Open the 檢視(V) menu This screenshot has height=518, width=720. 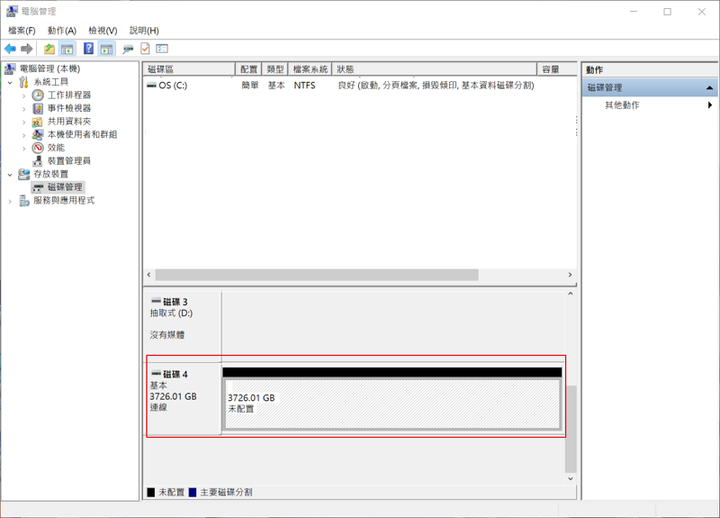coord(103,30)
